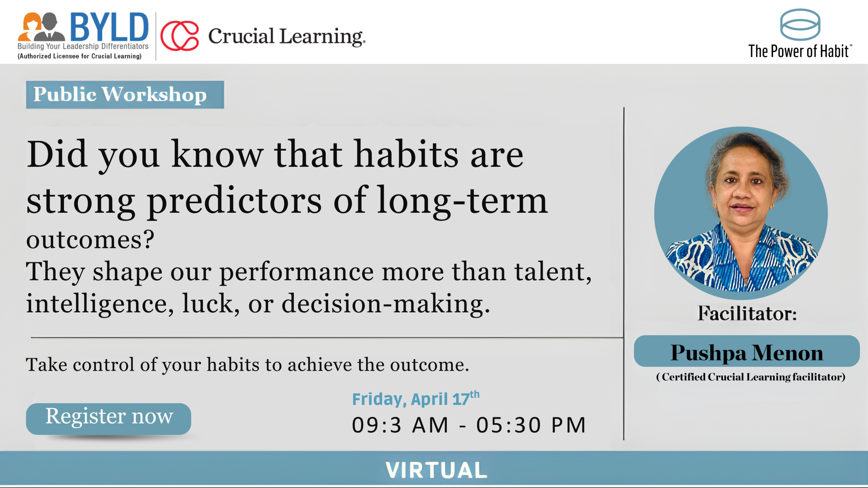Click the 'Take control of your habits' line

(x=248, y=365)
